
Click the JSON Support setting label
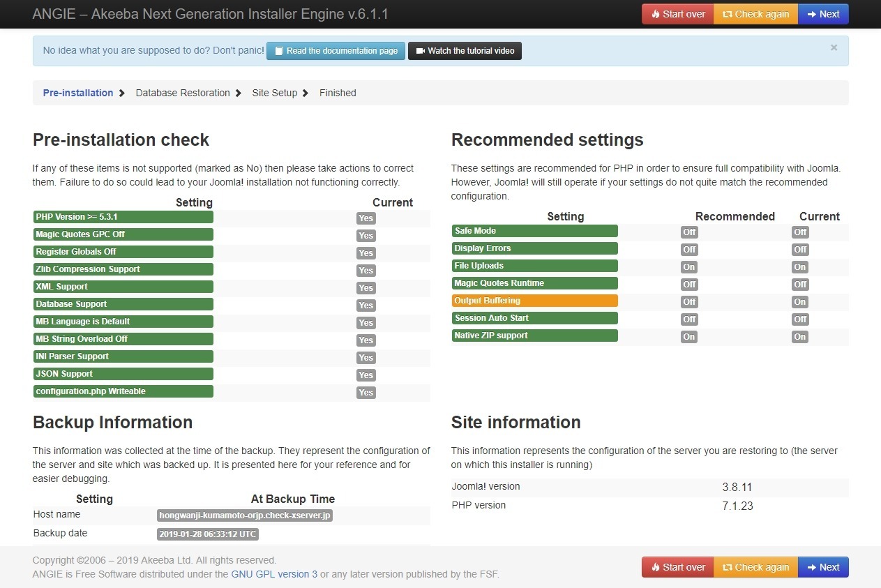123,374
